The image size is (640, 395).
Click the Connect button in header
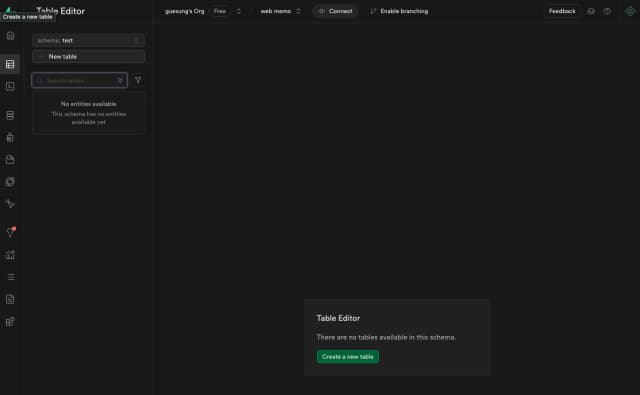(x=336, y=11)
